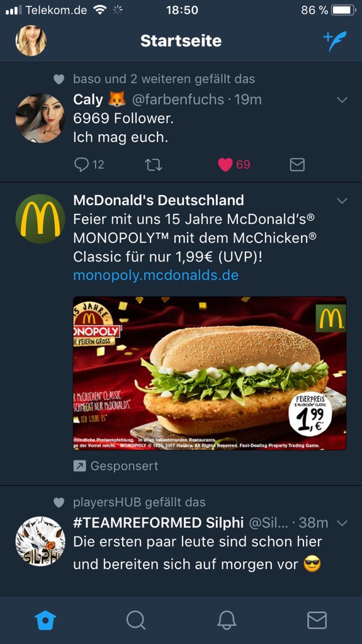Open the Search tab magnifier icon
Image resolution: width=362 pixels, height=644 pixels.
[136, 620]
